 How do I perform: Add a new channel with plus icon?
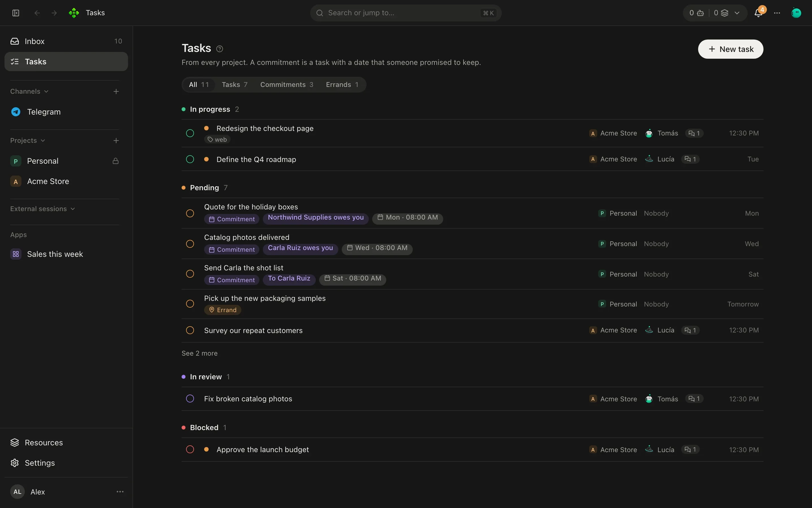tap(116, 91)
